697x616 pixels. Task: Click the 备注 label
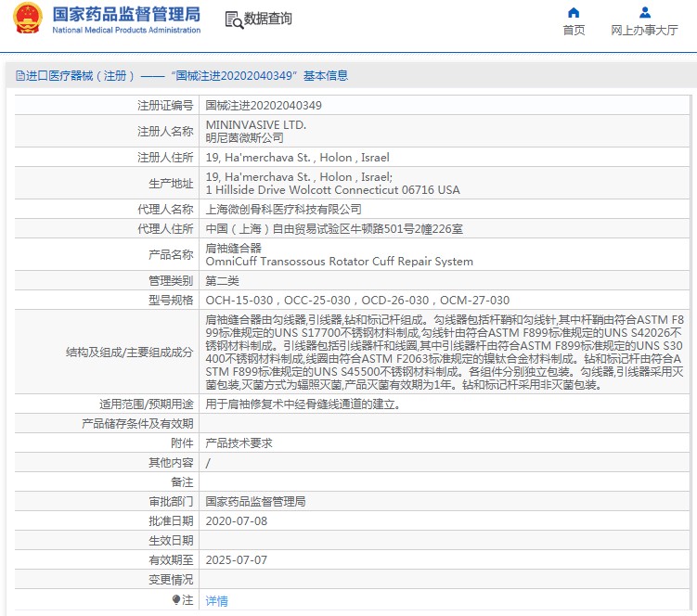182,482
